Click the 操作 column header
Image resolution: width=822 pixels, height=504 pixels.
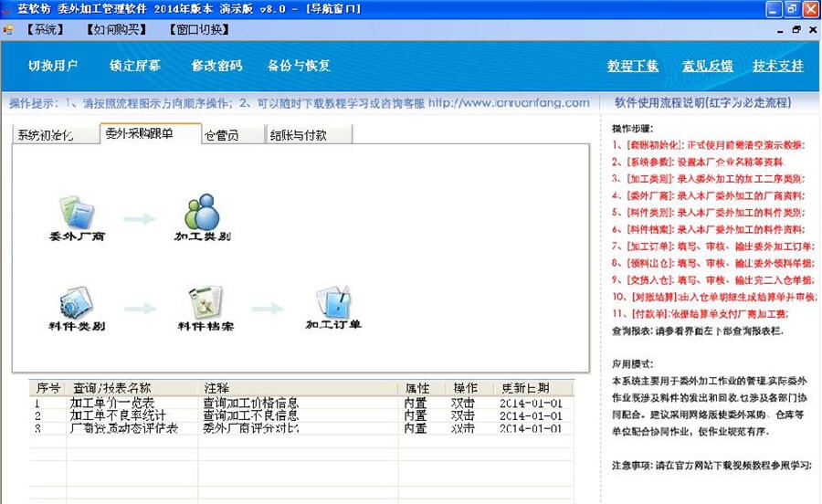[469, 388]
